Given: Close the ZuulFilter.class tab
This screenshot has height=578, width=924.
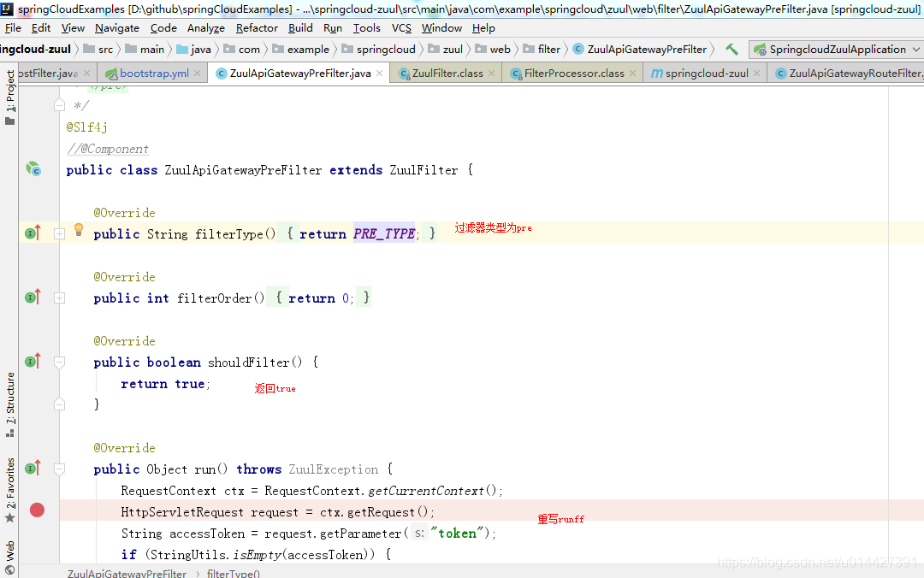Looking at the screenshot, I should 491,73.
